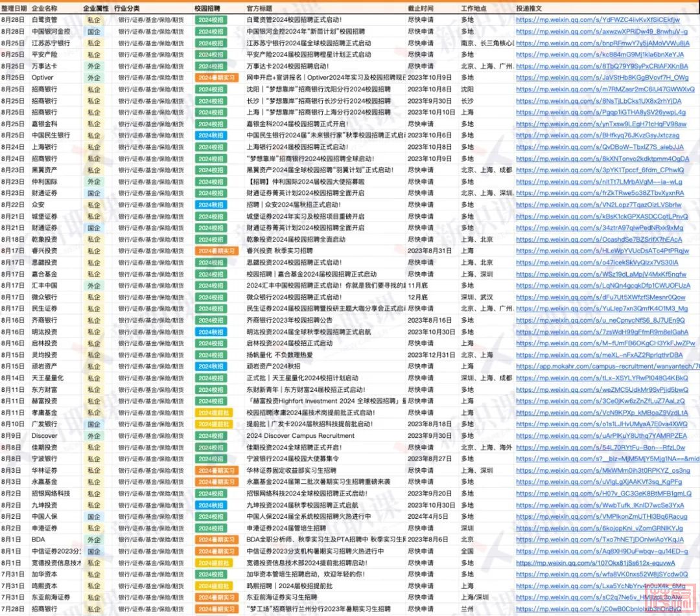This screenshot has width=700, height=616.
Task: Click deadline cell 2023年12月31日
Action: pos(431,354)
